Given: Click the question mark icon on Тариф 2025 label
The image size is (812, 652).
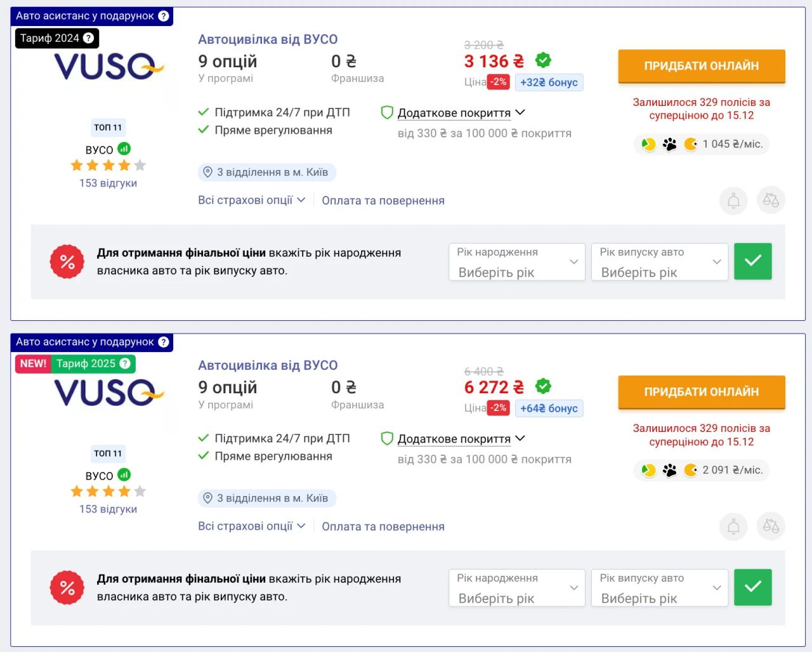Looking at the screenshot, I should coord(126,363).
